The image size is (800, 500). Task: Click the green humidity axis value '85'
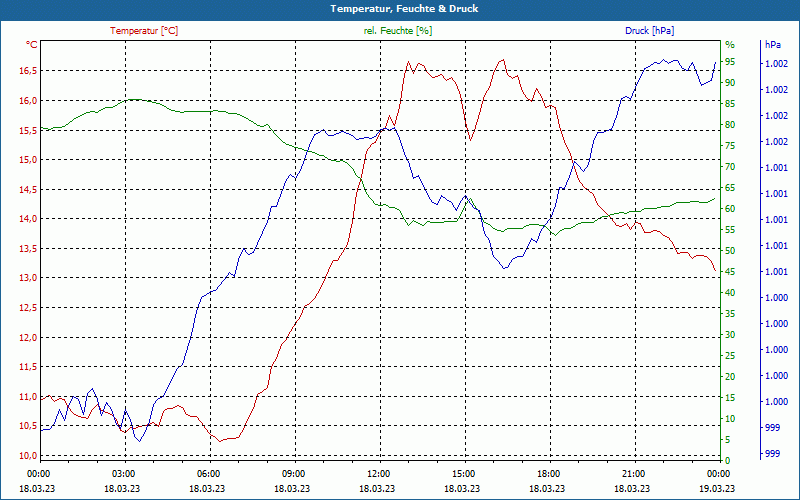point(730,104)
